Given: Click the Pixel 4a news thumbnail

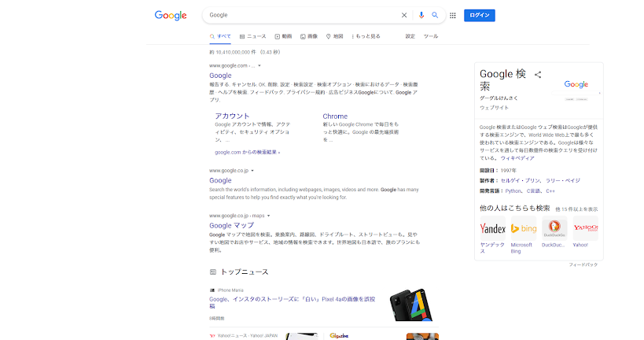Looking at the screenshot, I should (413, 305).
